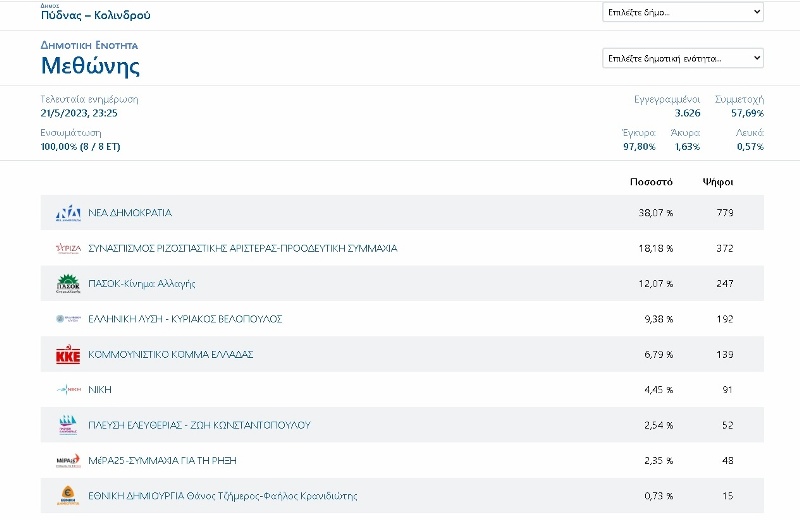
Task: Click the 372 votes value
Action: [725, 249]
